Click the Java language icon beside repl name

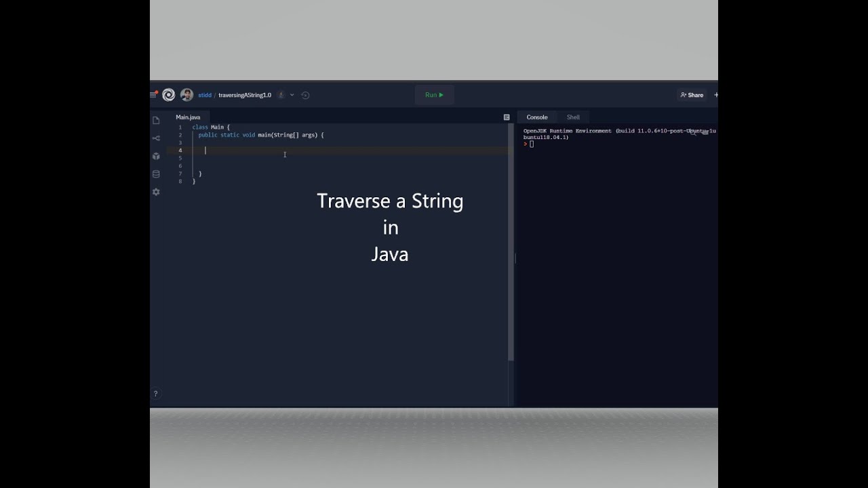tap(281, 95)
